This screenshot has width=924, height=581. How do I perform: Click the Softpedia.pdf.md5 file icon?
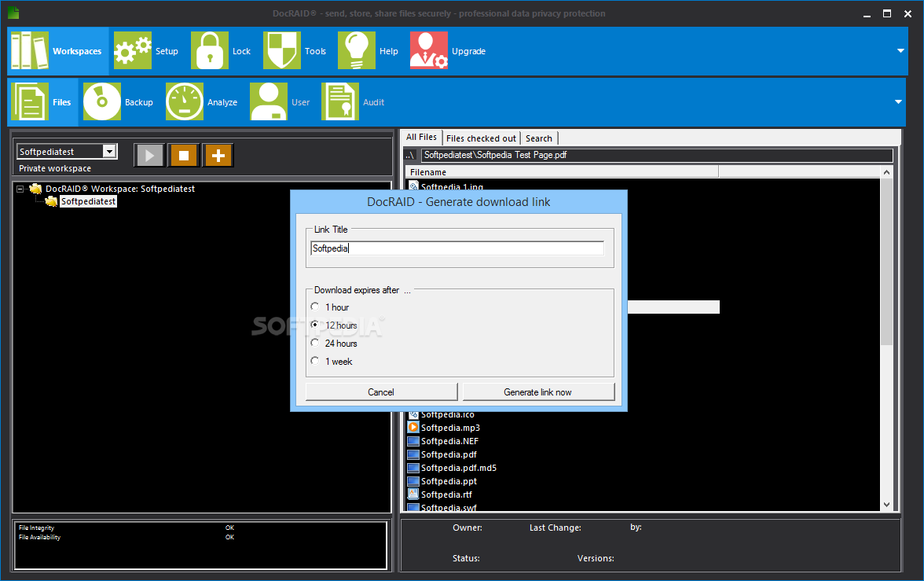coord(413,468)
